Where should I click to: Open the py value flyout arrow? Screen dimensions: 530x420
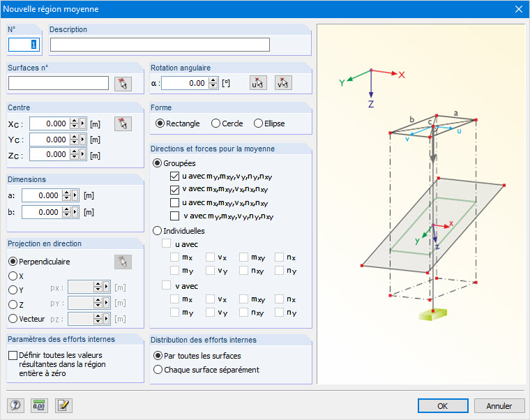coord(106,302)
